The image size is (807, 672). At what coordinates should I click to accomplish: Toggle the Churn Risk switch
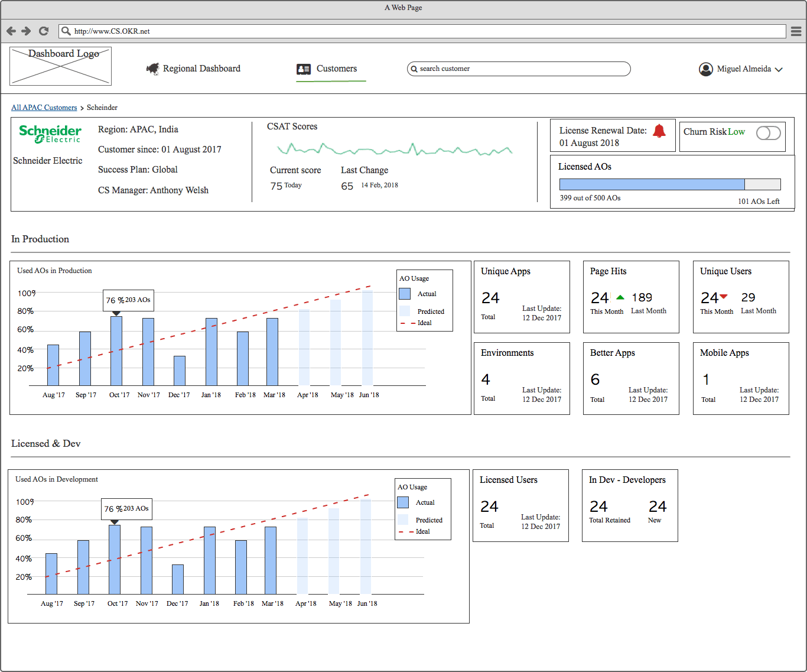[768, 133]
